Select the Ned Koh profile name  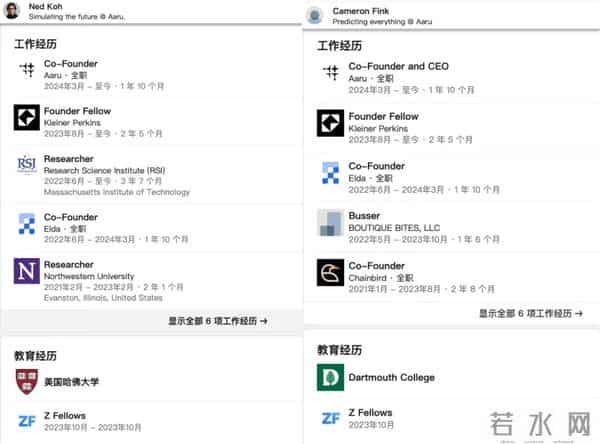pyautogui.click(x=46, y=6)
